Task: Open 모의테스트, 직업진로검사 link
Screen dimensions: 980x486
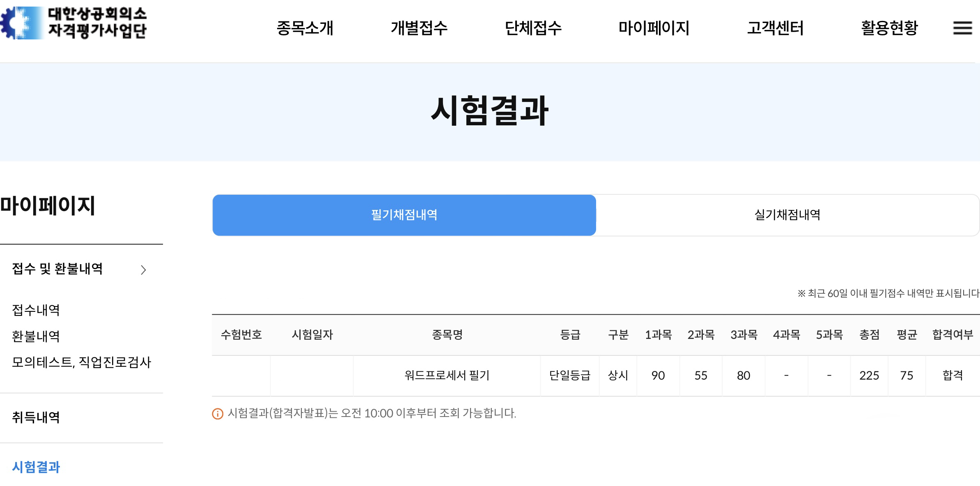Action: [x=81, y=362]
